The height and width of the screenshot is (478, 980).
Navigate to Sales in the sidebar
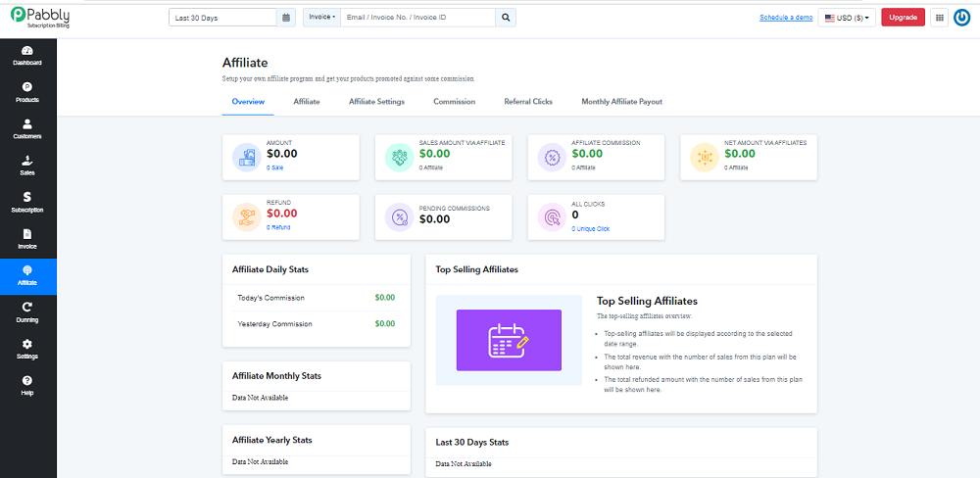(27, 167)
